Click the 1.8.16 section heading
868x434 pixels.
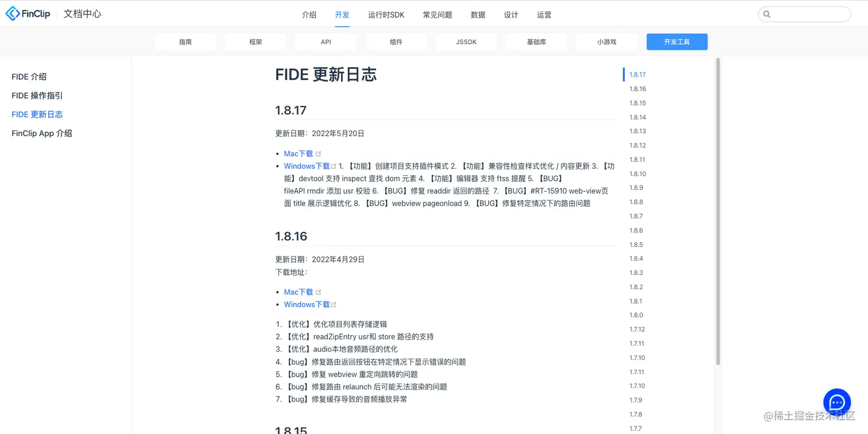click(x=292, y=237)
